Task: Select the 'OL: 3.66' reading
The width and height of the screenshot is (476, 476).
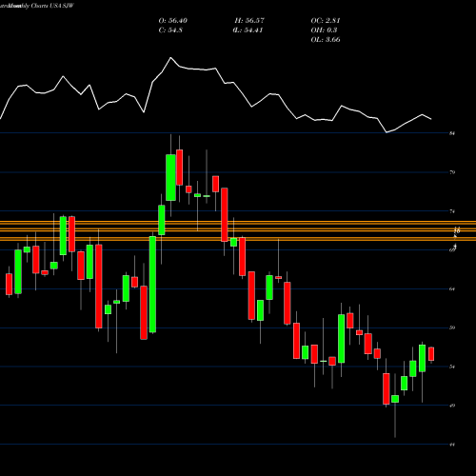Action: pos(326,40)
